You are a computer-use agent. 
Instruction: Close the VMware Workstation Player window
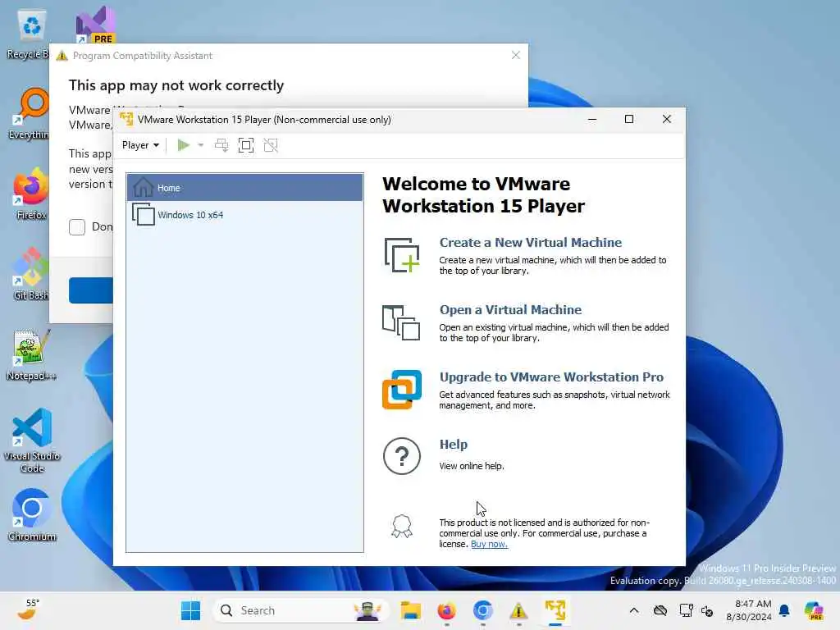(666, 120)
